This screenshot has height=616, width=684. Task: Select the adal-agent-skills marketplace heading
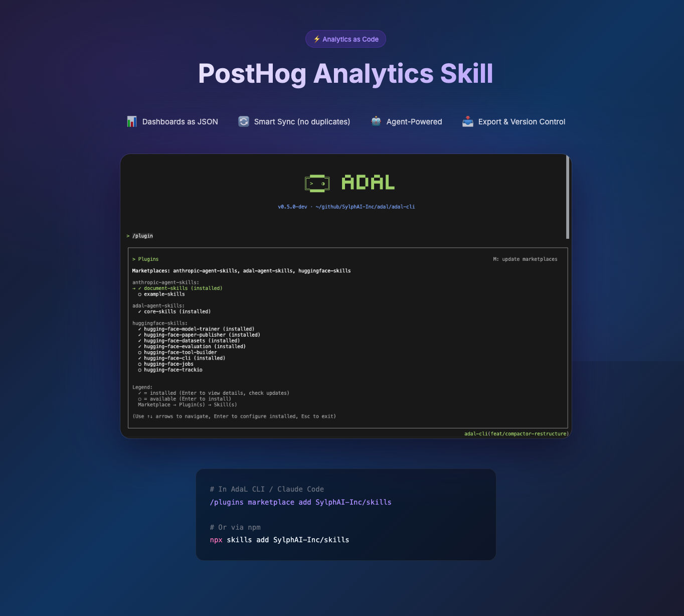tap(158, 305)
